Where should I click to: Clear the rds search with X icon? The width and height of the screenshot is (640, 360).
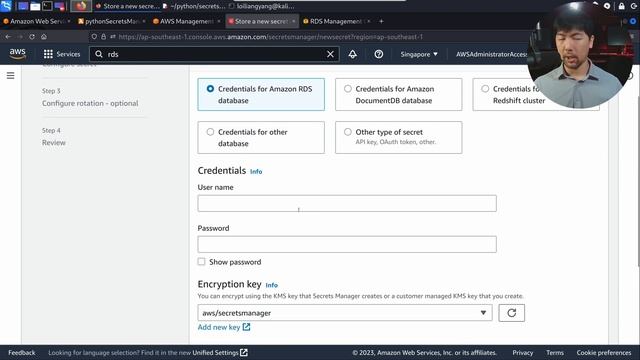click(330, 54)
